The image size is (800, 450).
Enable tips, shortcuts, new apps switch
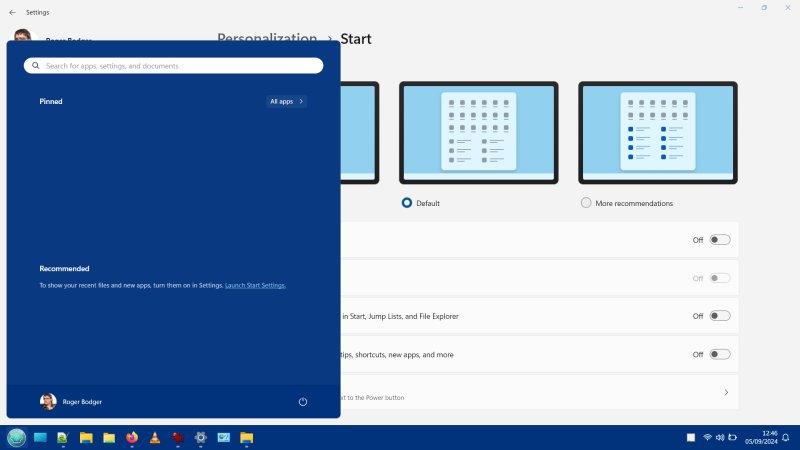click(720, 354)
